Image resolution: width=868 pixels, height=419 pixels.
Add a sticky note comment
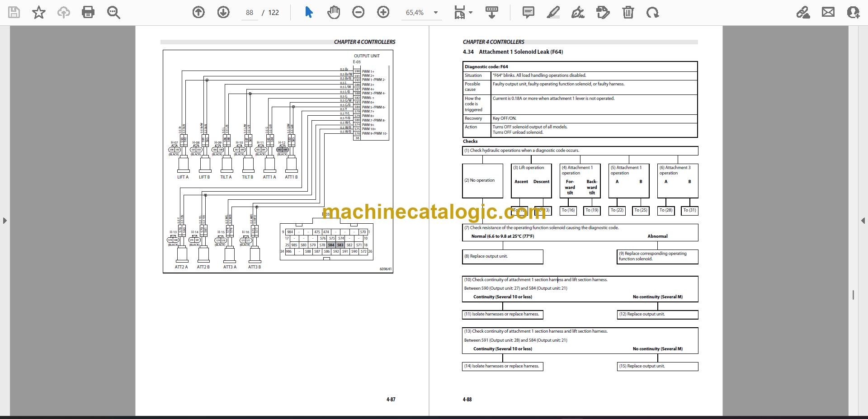click(x=528, y=12)
